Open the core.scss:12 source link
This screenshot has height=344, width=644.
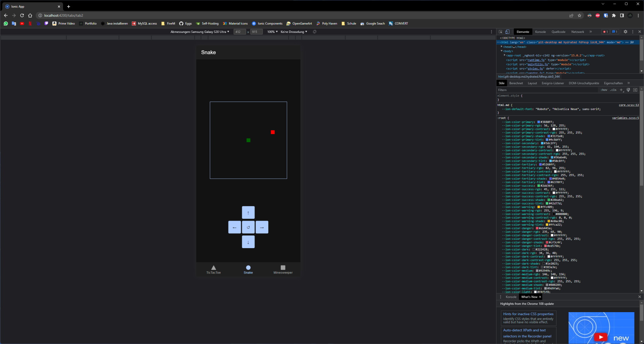pyautogui.click(x=629, y=105)
